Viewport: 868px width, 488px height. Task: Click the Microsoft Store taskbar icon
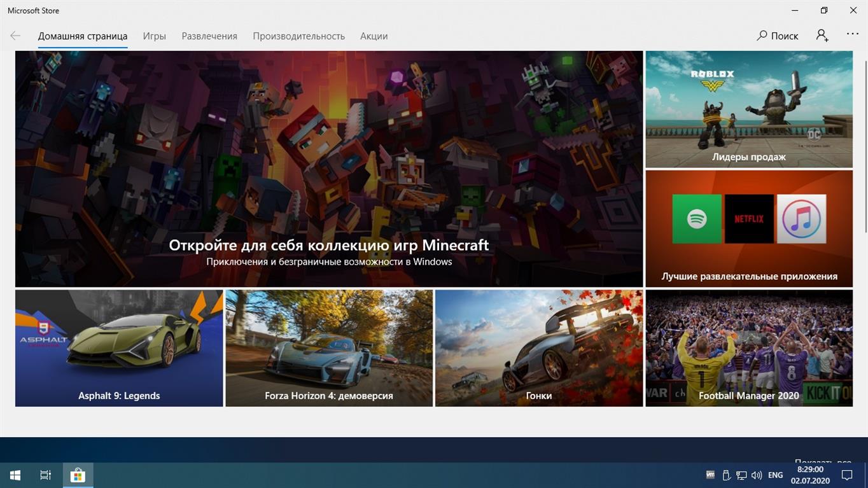click(x=78, y=475)
